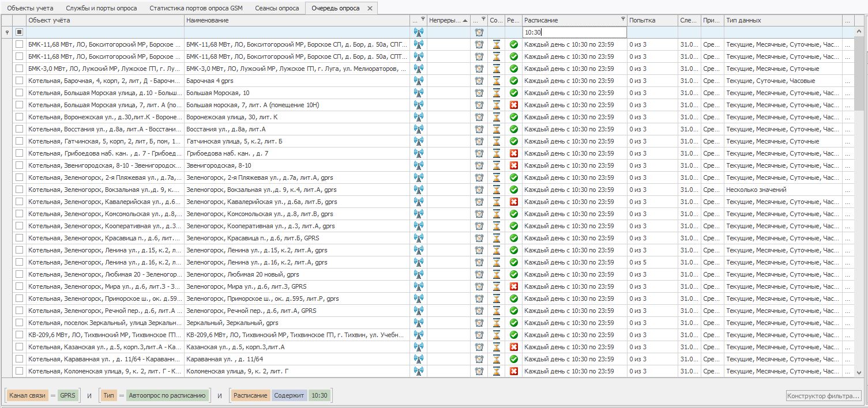Click the antenna icon in the filter row
The width and height of the screenshot is (868, 408).
(x=419, y=32)
